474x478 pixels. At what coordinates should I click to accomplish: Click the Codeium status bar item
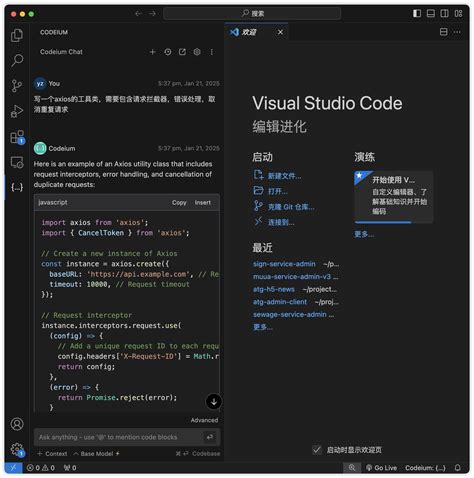click(425, 468)
